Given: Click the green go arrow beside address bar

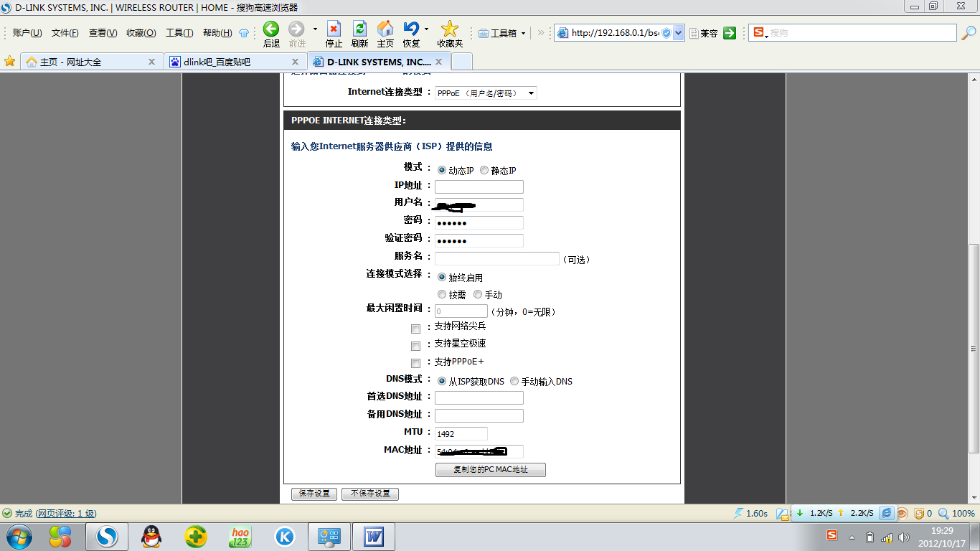Looking at the screenshot, I should tap(730, 33).
